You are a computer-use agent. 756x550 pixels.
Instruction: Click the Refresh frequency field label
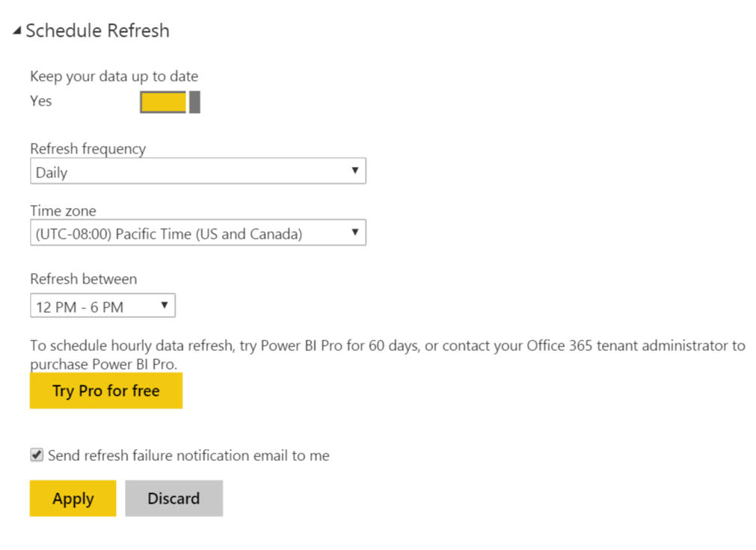87,149
